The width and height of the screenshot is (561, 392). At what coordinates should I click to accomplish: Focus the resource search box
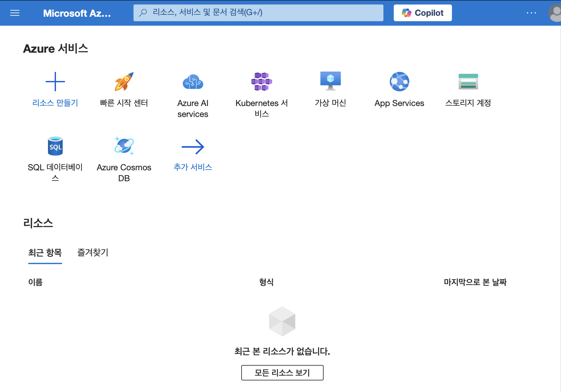[258, 13]
